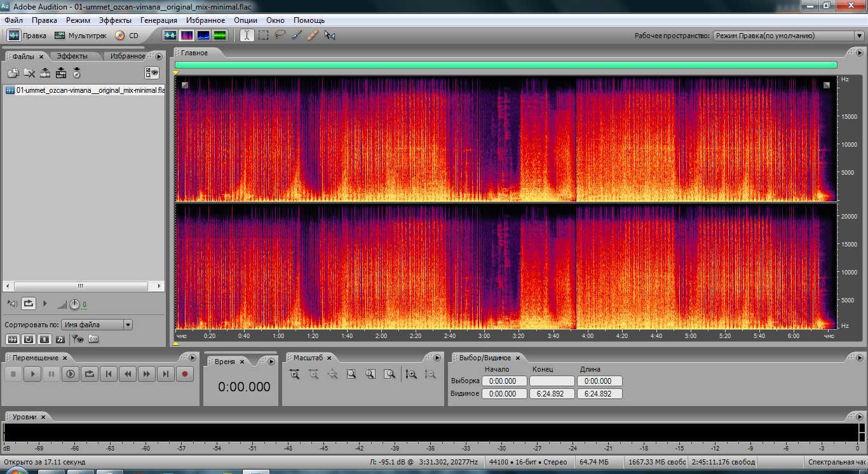
Task: Open the Генерация menu
Action: 158,20
